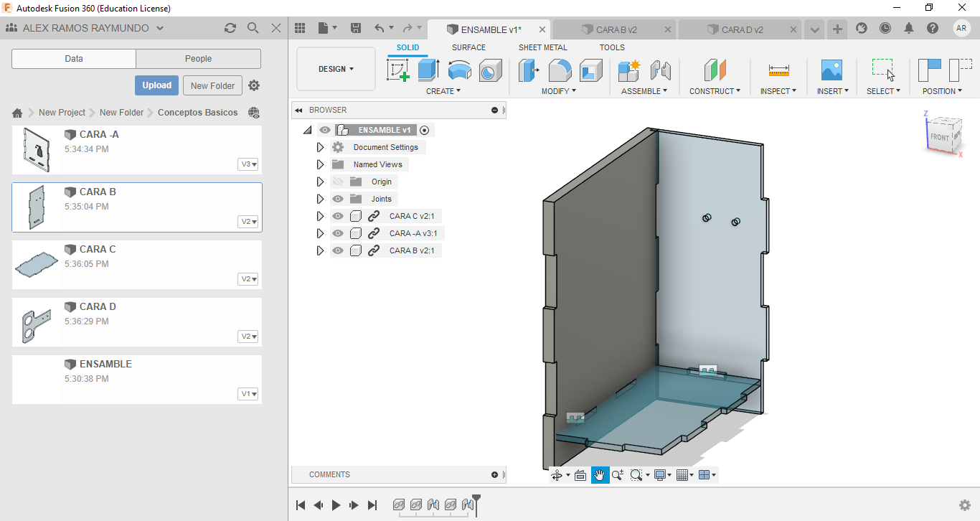Undo the last action
Image resolution: width=980 pixels, height=521 pixels.
[x=379, y=28]
